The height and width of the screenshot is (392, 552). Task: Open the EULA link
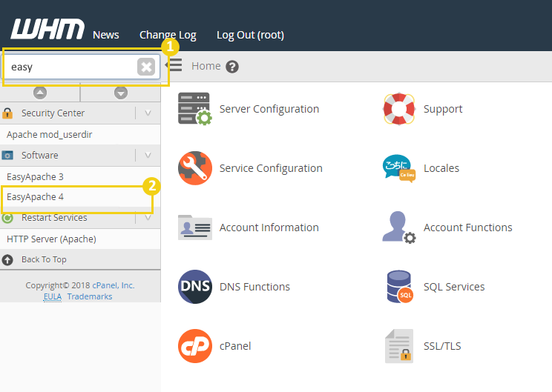click(53, 296)
